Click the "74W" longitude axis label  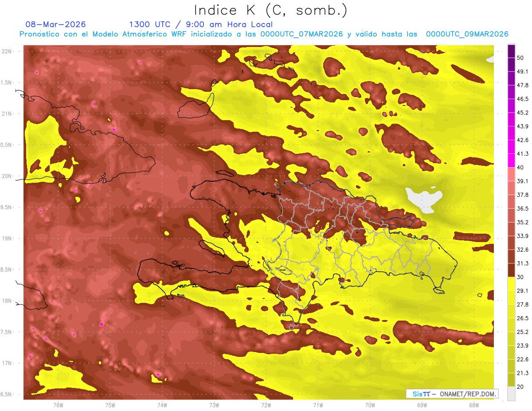(162, 405)
